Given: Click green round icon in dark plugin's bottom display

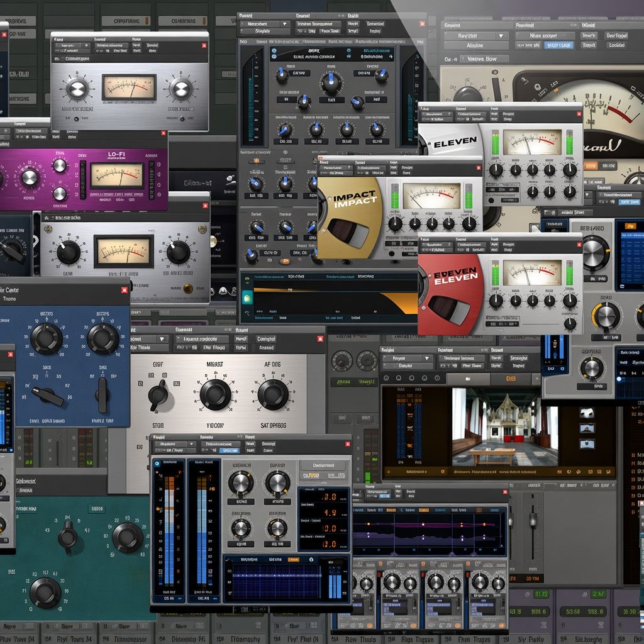Looking at the screenshot, I should point(247,297).
